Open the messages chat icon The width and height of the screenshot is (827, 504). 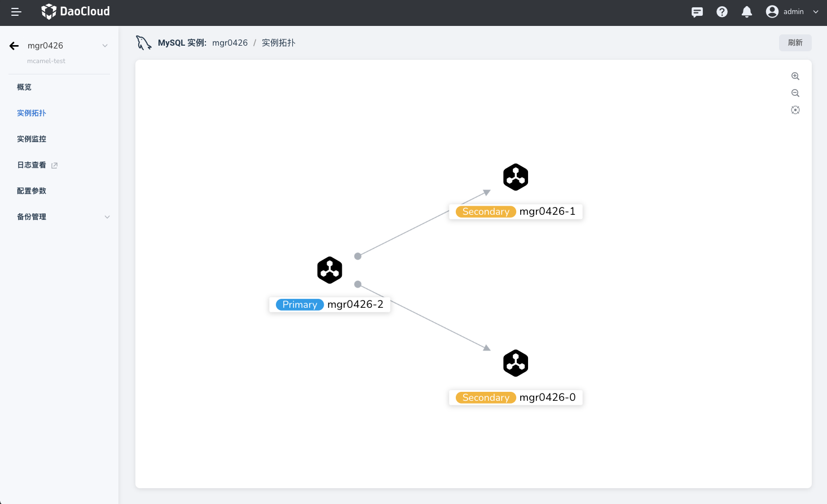tap(697, 12)
